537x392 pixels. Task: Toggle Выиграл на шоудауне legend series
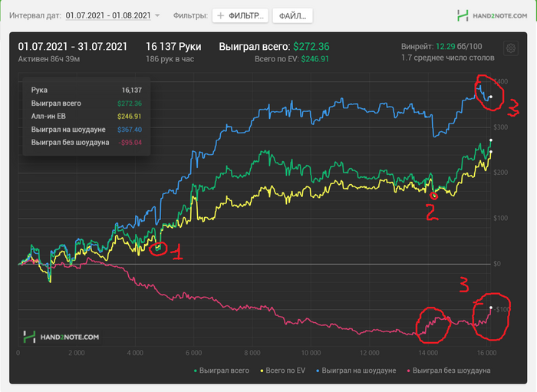click(x=356, y=371)
